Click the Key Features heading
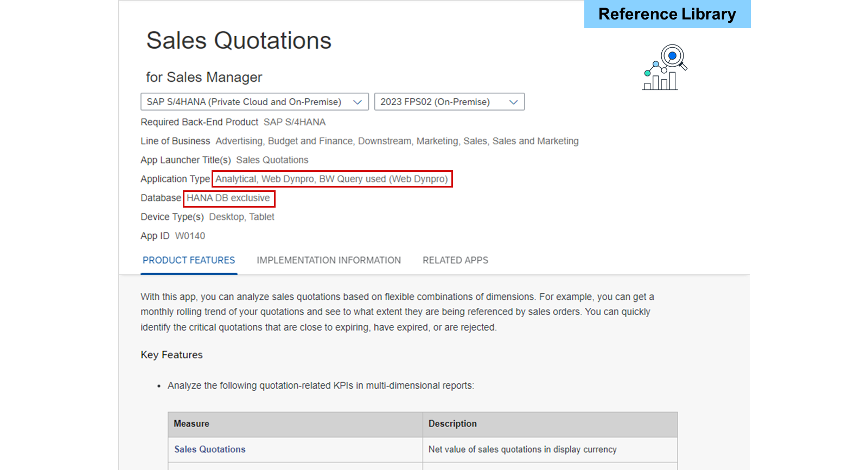 point(171,355)
